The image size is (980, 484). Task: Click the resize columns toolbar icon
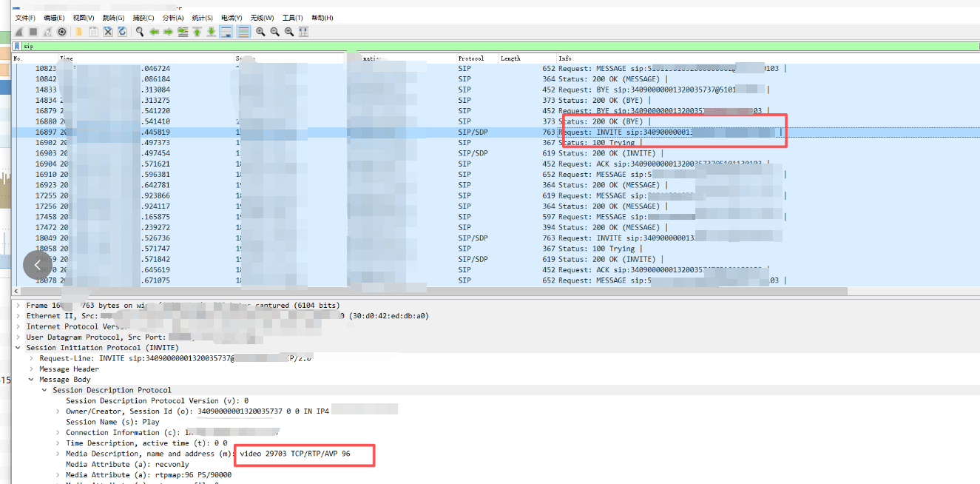(x=303, y=32)
